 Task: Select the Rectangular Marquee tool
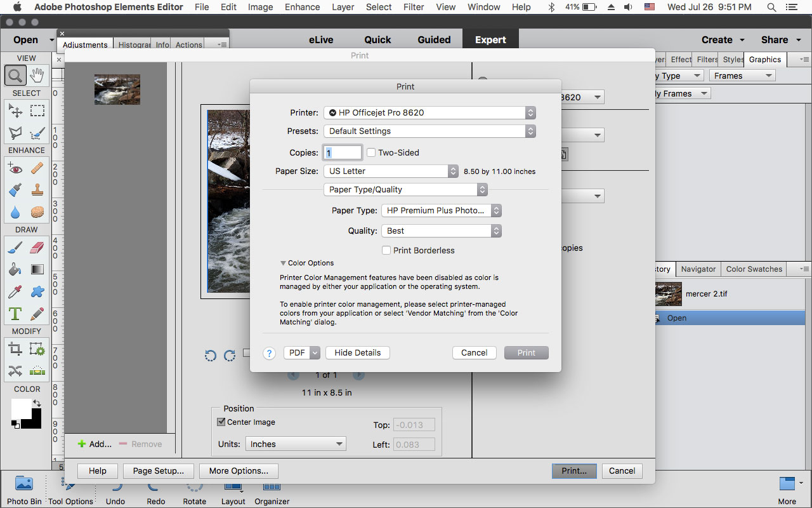point(37,110)
